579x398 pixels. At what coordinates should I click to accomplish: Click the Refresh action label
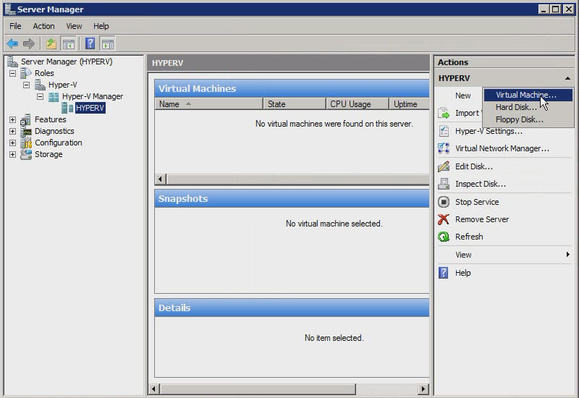point(469,237)
